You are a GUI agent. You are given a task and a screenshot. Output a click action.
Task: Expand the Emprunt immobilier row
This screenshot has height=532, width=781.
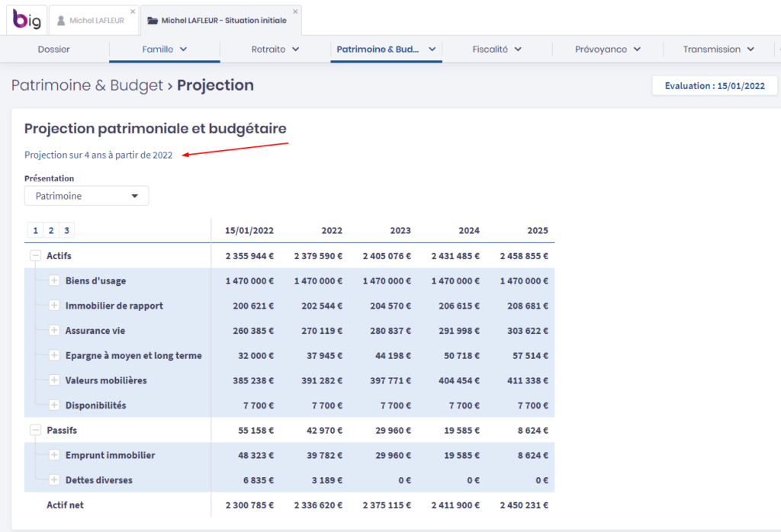(54, 455)
